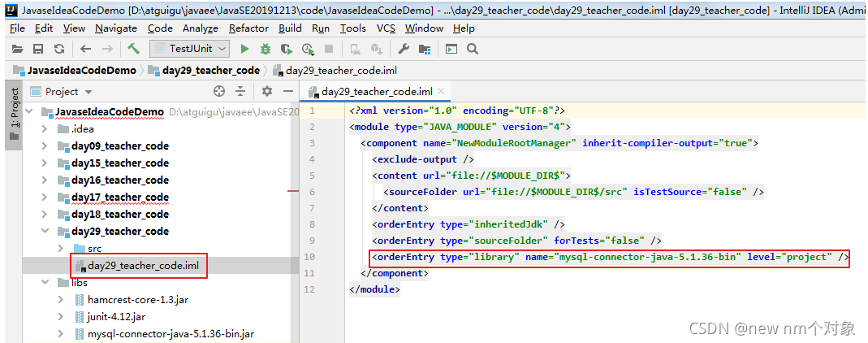Screen dimensions: 868x343
Task: Expand the src folder
Action: click(x=61, y=248)
